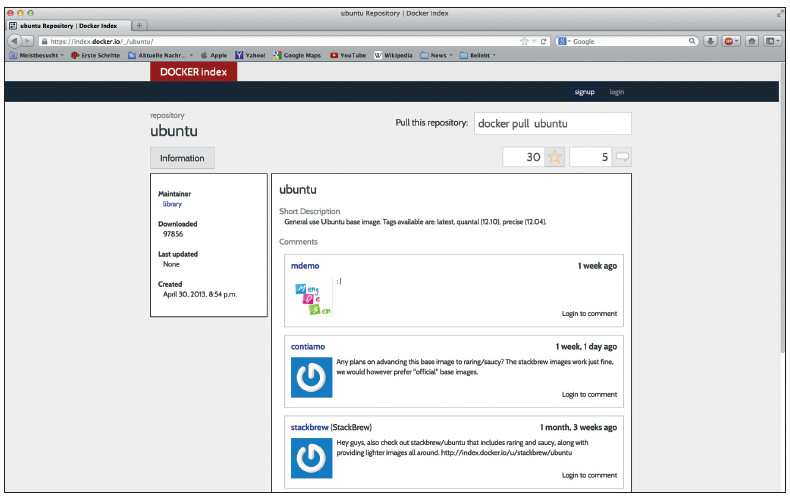
Task: Open a new tab with plus button
Action: tap(139, 25)
